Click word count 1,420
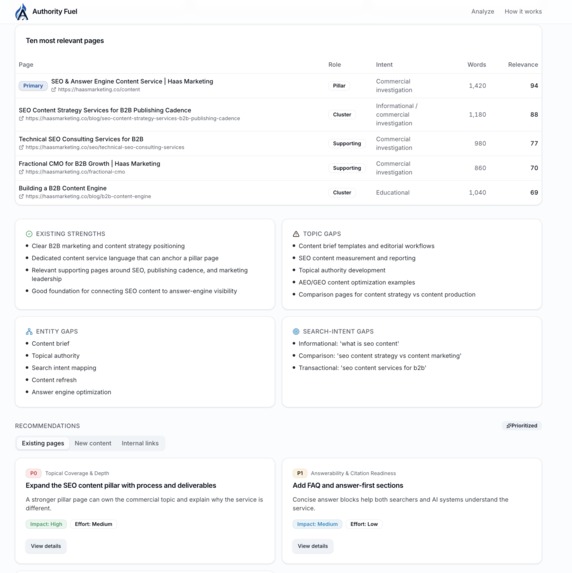 477,86
